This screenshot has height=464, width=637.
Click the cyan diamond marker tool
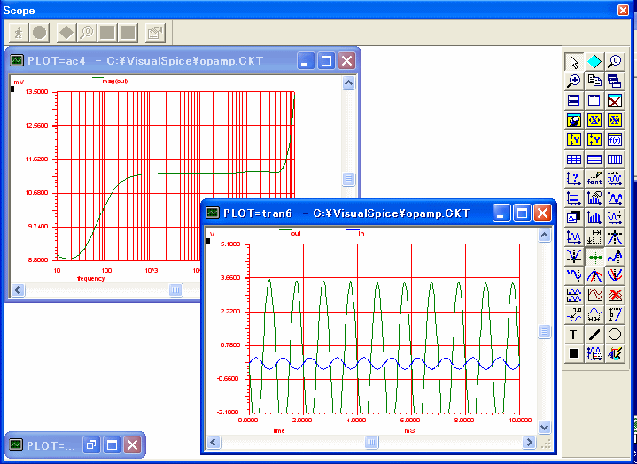click(x=595, y=62)
